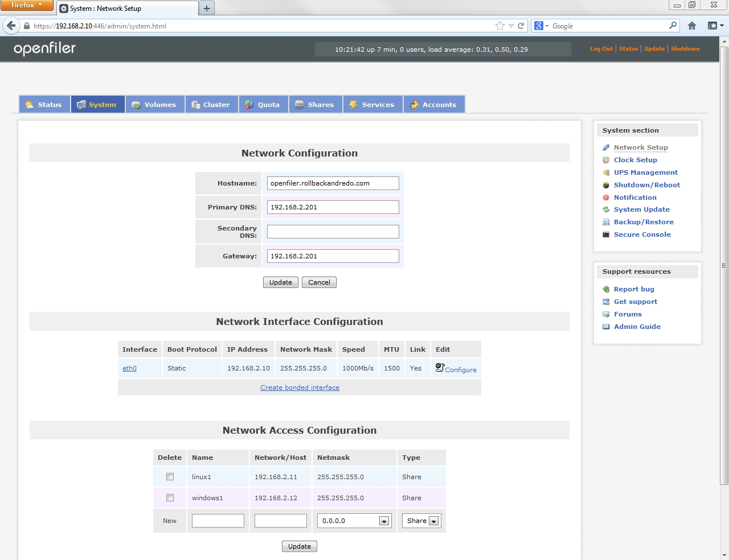Click the Report bug icon

click(606, 289)
